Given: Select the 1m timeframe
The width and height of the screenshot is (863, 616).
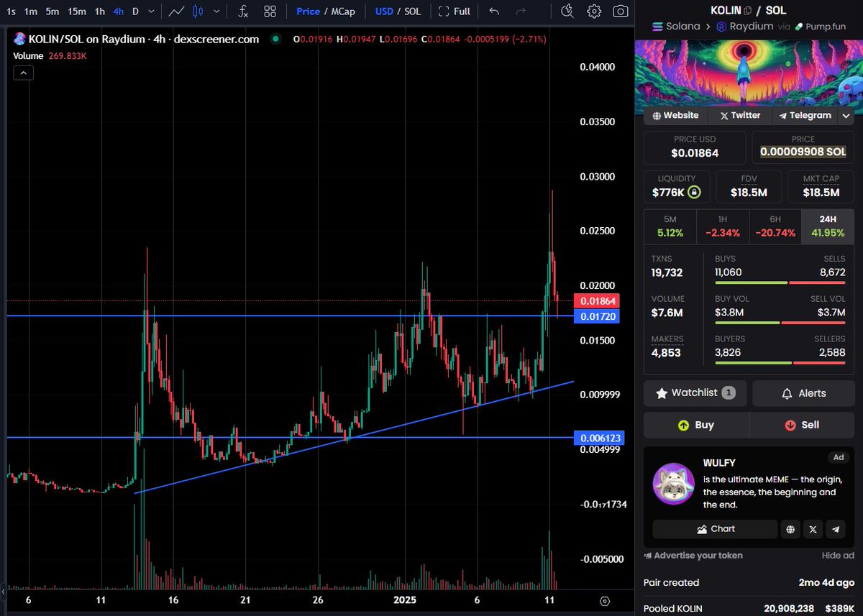Looking at the screenshot, I should [x=31, y=12].
